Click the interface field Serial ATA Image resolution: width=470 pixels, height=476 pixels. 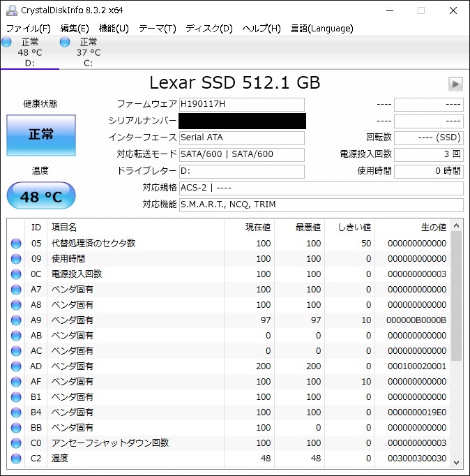click(242, 137)
